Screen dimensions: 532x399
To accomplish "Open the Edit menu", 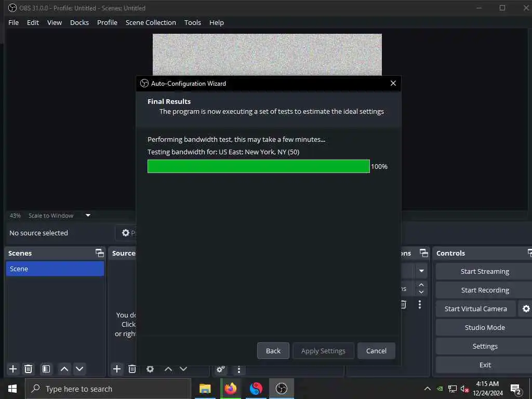I will 33,22.
